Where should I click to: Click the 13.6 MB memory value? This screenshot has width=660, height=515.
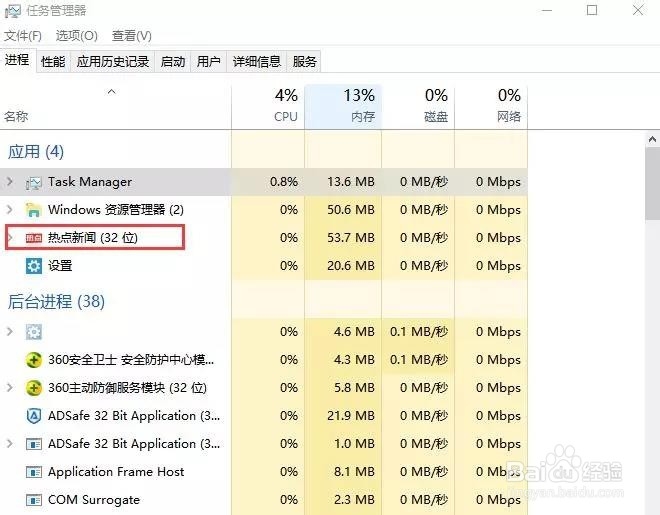pyautogui.click(x=351, y=182)
